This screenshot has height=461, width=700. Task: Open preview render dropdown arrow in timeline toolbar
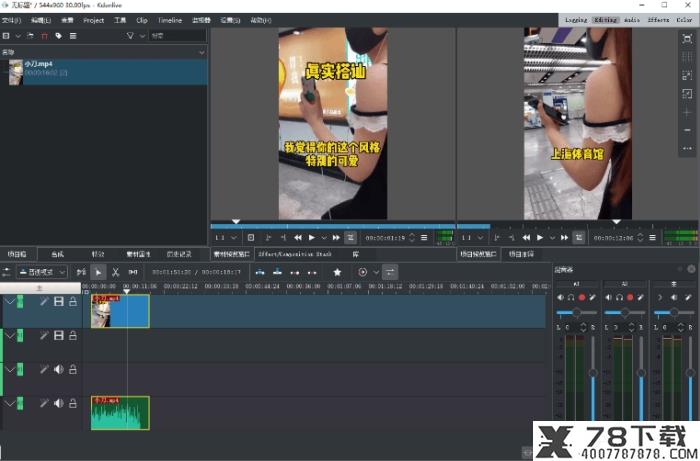coord(376,272)
